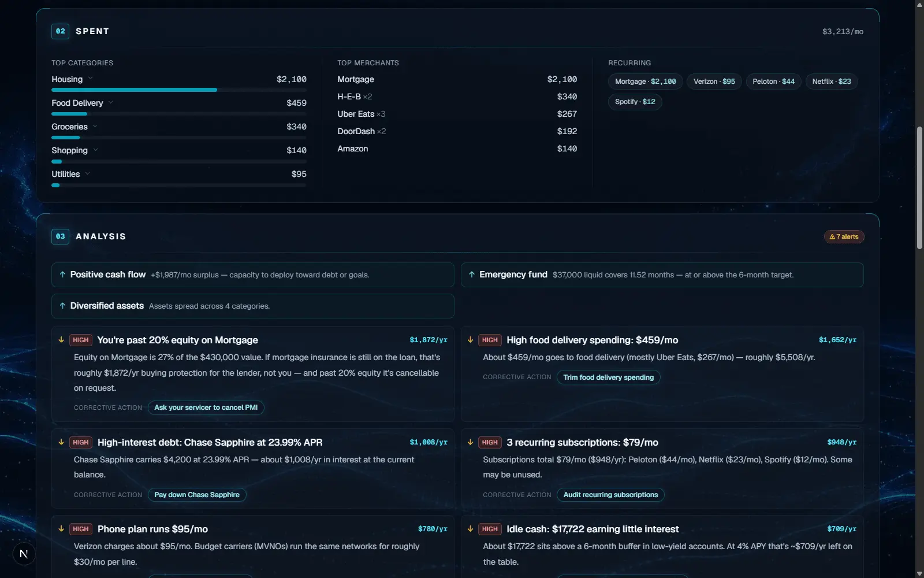
Task: Click the HIGH badge on the Idle cash alert
Action: (490, 529)
